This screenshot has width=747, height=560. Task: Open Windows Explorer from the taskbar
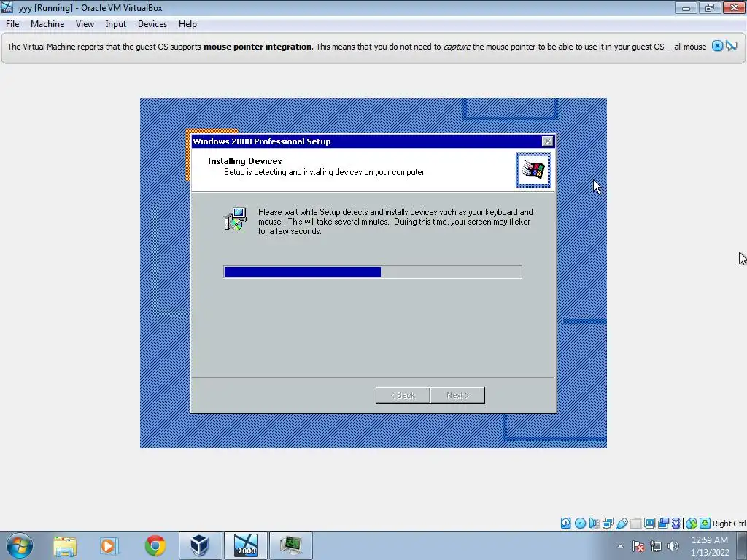coord(64,545)
